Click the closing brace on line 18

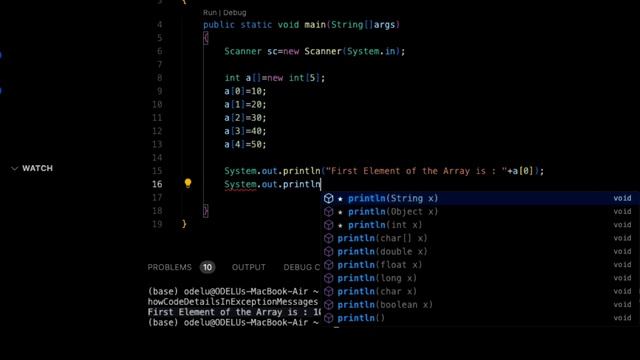205,211
